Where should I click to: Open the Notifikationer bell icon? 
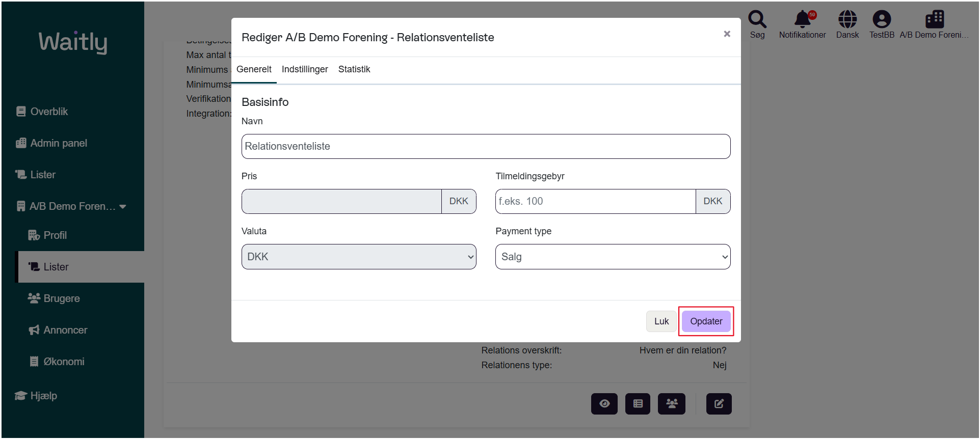click(x=803, y=19)
